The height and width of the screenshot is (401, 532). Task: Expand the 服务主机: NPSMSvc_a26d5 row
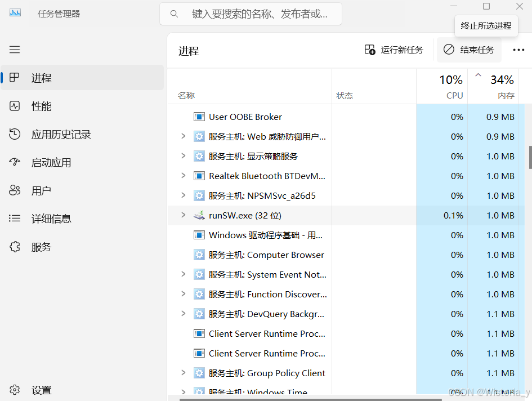tap(183, 195)
